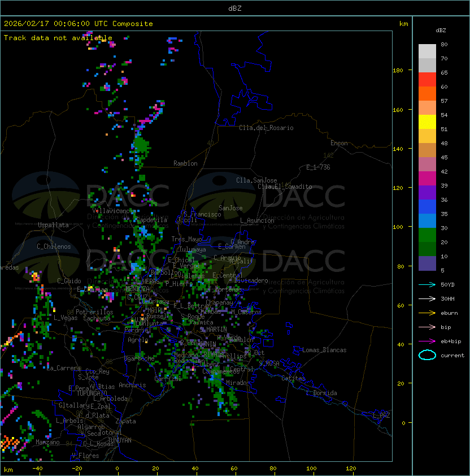470x476 pixels.
Task: Click the 'Encon' map label
Action: [x=340, y=143]
